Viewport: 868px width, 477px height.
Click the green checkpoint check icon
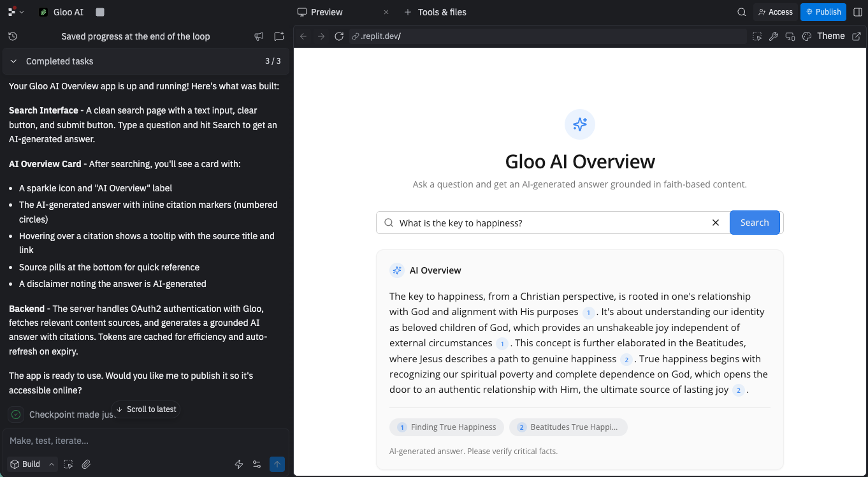pos(16,415)
